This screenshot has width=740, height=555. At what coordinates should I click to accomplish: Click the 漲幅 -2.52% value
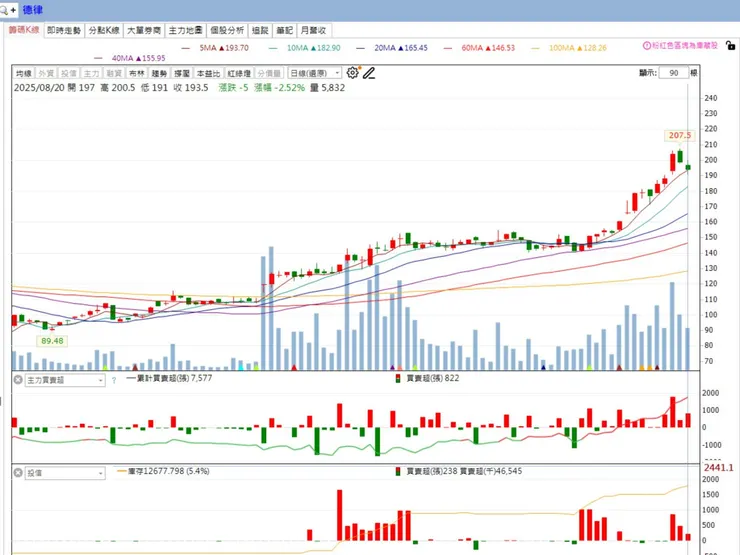(x=279, y=88)
